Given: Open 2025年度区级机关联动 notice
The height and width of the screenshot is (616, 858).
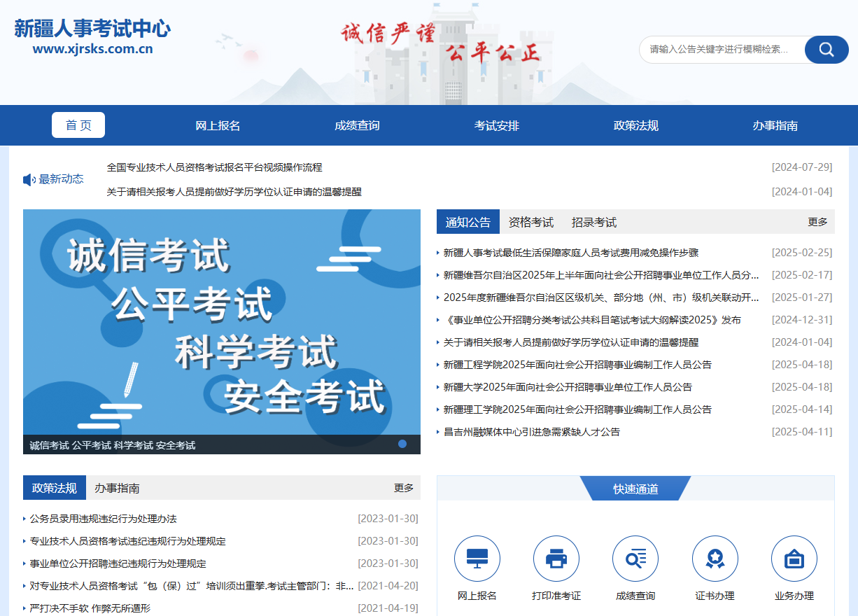Looking at the screenshot, I should [x=601, y=297].
